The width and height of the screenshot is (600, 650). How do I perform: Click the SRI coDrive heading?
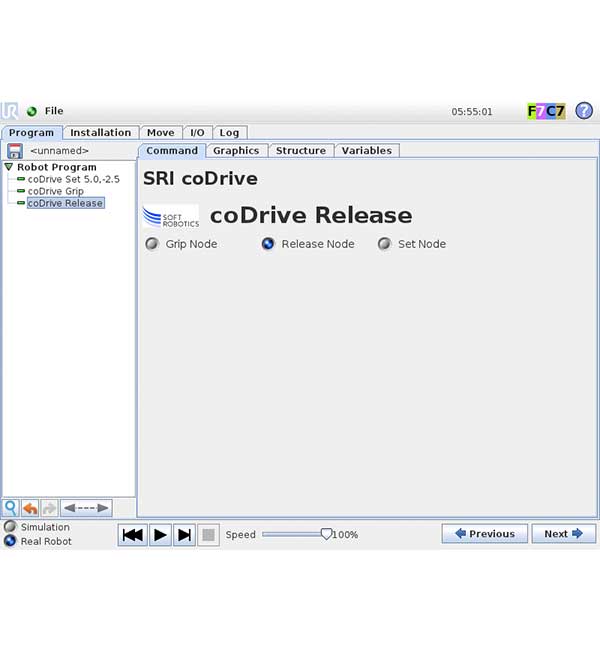tap(200, 179)
